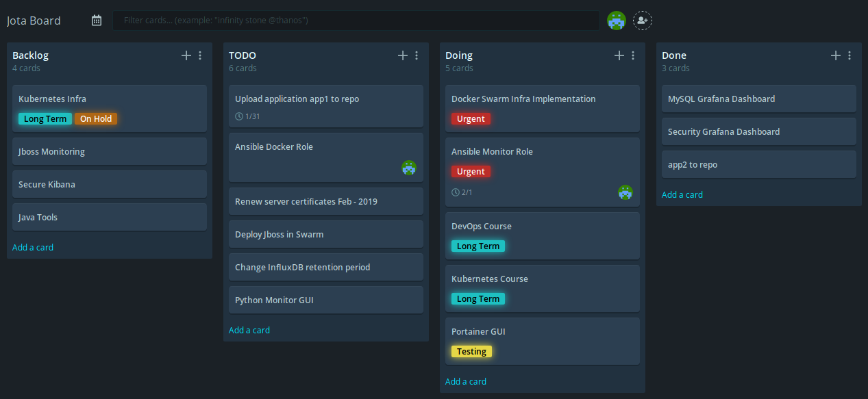
Task: Open the calendar icon beside Jota Board
Action: 97,21
